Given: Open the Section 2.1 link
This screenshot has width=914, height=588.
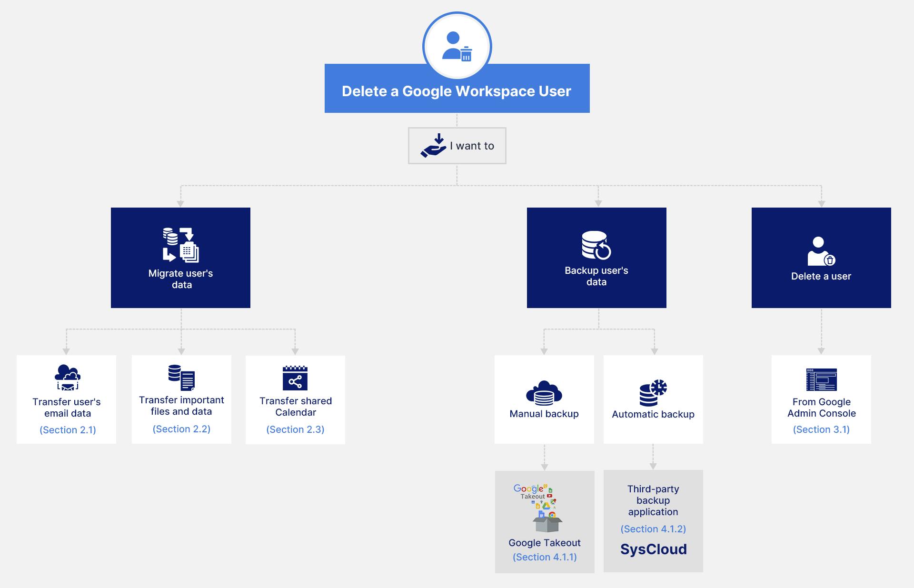Looking at the screenshot, I should click(68, 430).
